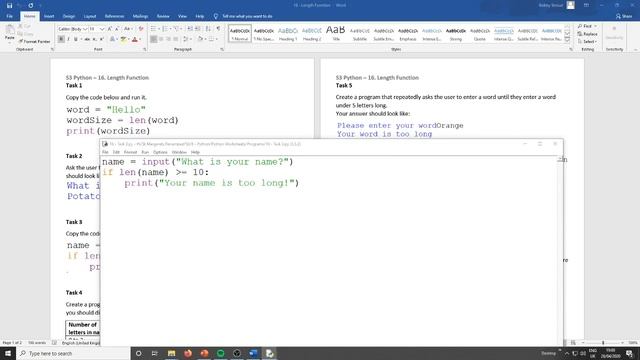Open the File tab

point(9,16)
